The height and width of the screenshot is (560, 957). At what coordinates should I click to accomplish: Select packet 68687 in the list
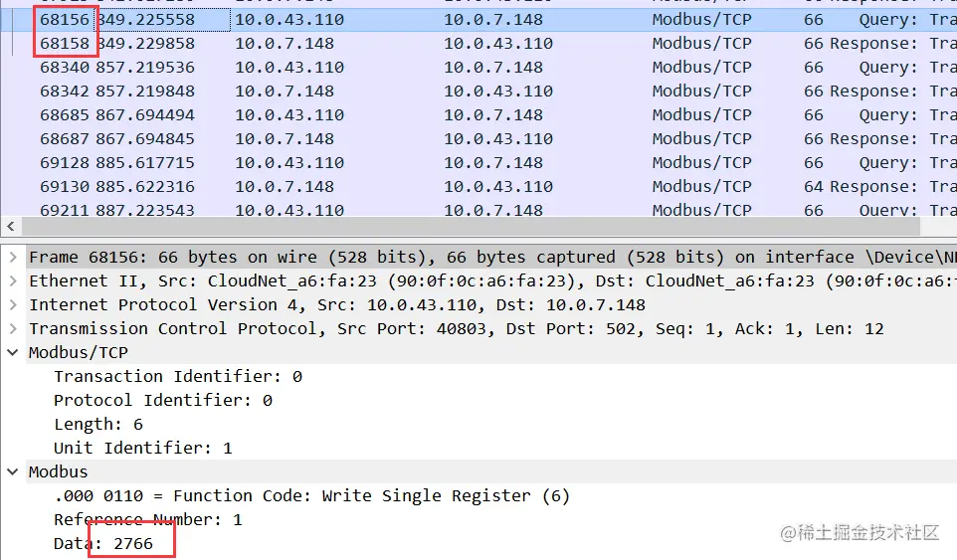point(398,139)
